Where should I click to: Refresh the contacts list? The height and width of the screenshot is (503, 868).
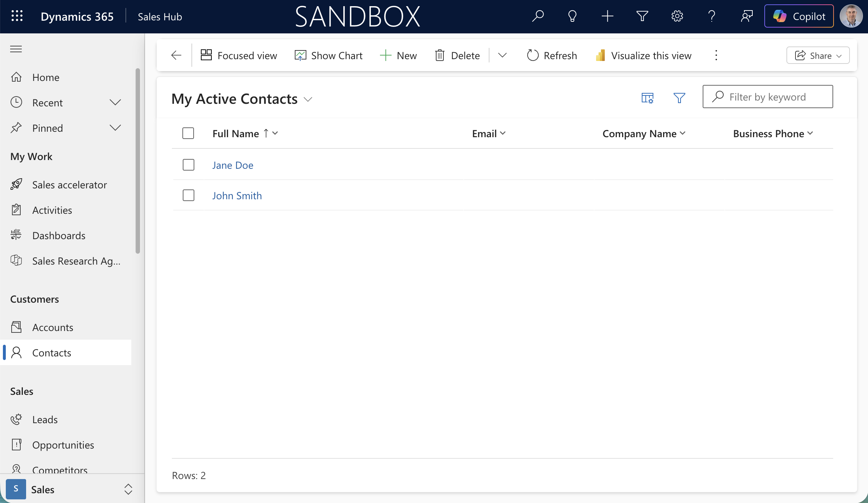tap(551, 55)
